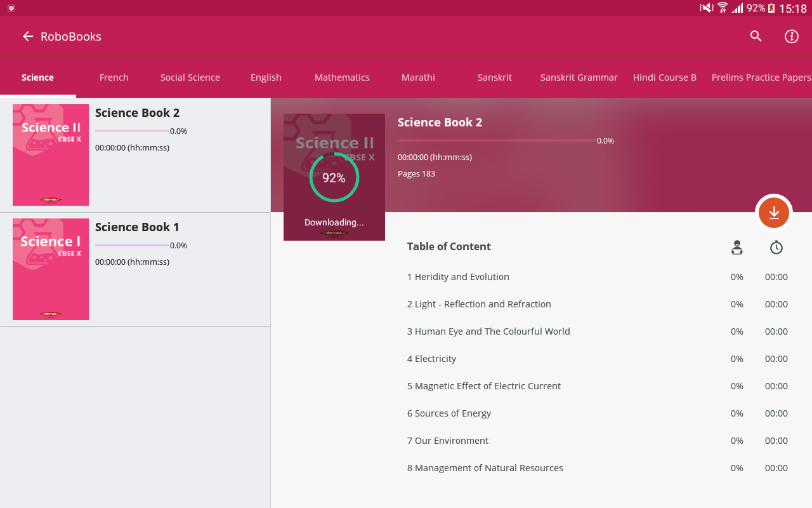Open chapter 6 Sources of Energy
Screen dimensions: 812x508
tap(449, 413)
